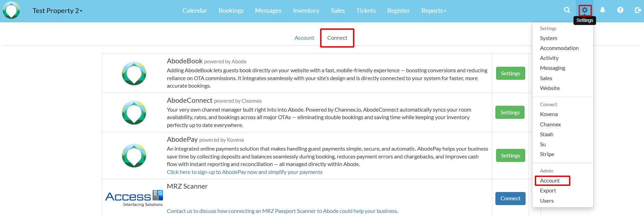Choose Activity from settings menu
This screenshot has width=644, height=216.
[549, 58]
